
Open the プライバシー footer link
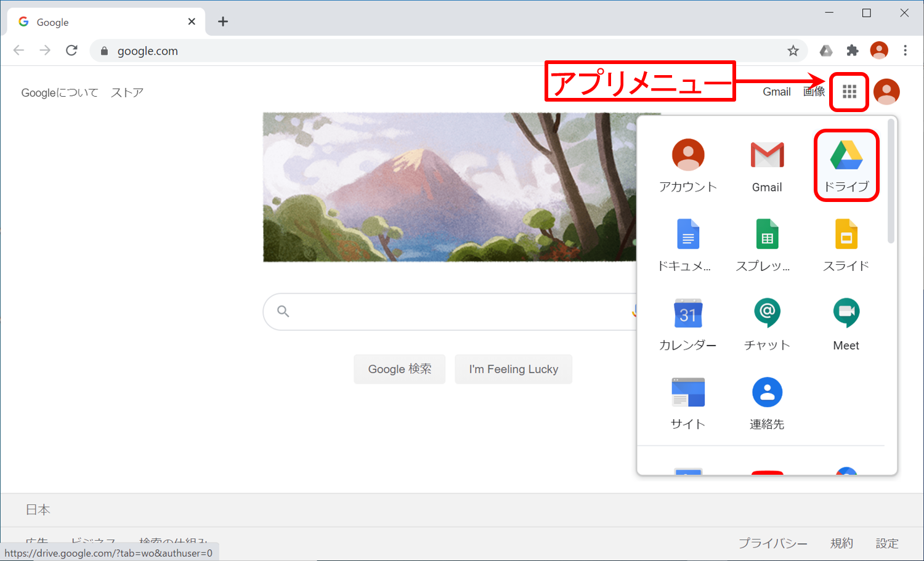click(773, 543)
